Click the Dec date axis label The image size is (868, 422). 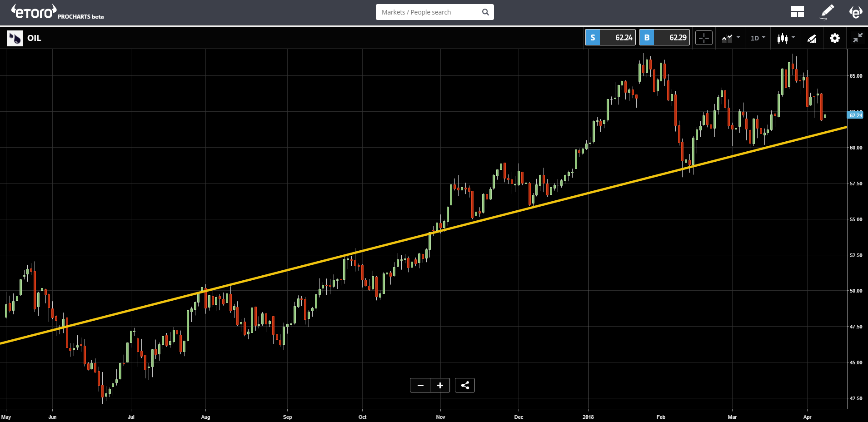(519, 417)
